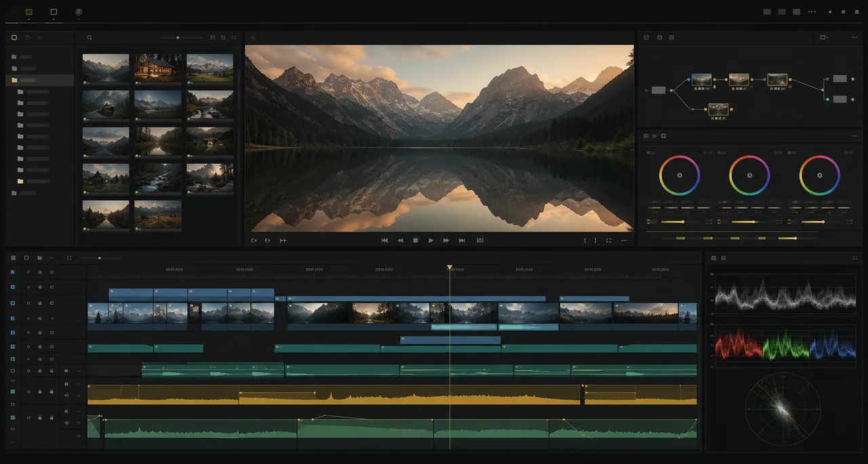The image size is (868, 464).
Task: Click the center of the third color wheel
Action: [820, 175]
